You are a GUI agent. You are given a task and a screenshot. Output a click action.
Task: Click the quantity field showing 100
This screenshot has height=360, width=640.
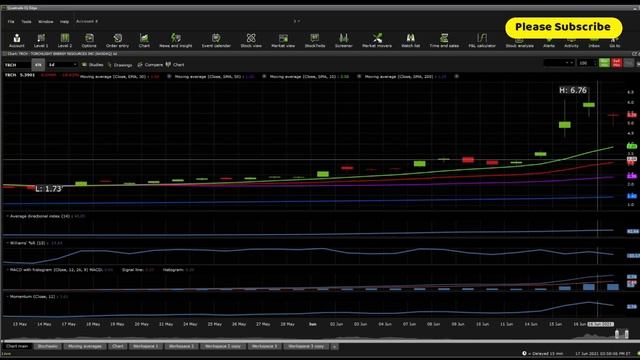pos(587,63)
